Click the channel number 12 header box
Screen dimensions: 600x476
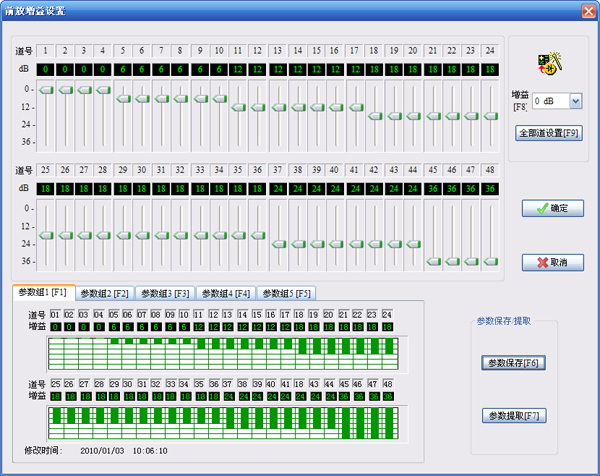(x=258, y=50)
